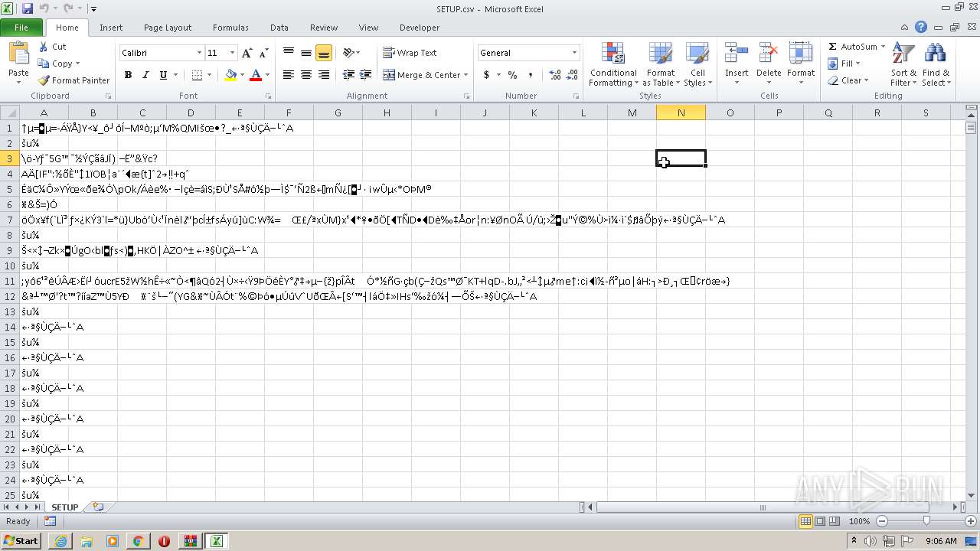Launch Internet Explorer from taskbar
This screenshot has width=980, height=551.
pyautogui.click(x=60, y=541)
